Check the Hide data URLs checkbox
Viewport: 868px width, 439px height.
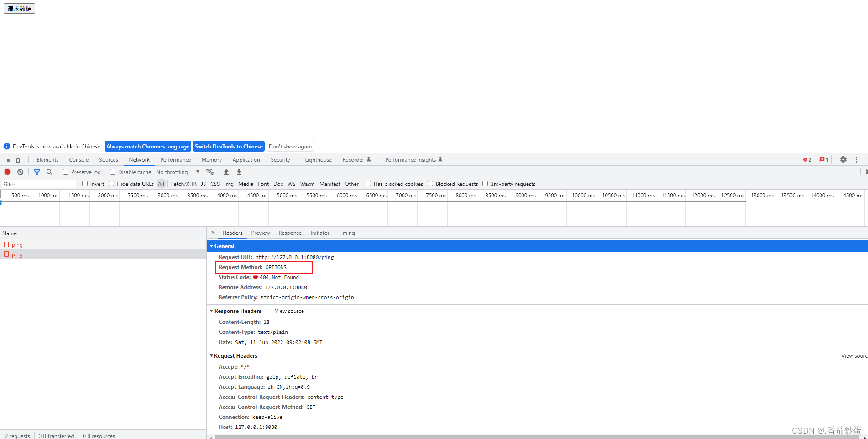pyautogui.click(x=111, y=184)
